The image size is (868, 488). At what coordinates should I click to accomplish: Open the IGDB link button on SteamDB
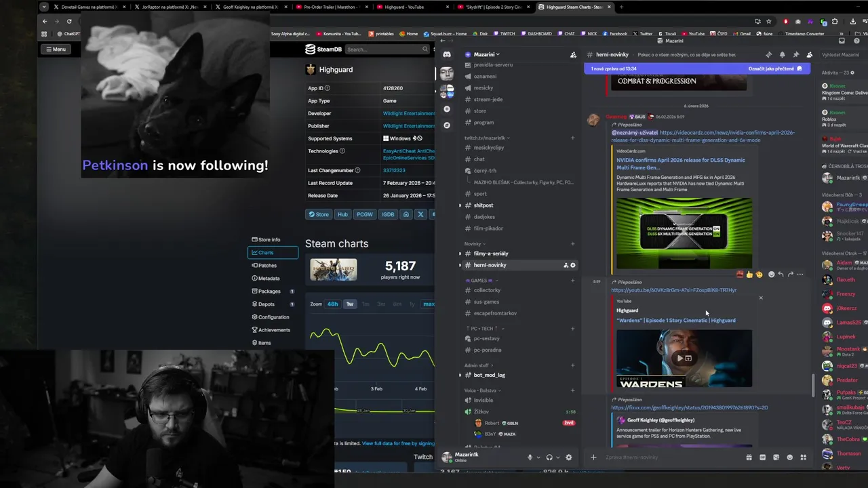coord(388,214)
